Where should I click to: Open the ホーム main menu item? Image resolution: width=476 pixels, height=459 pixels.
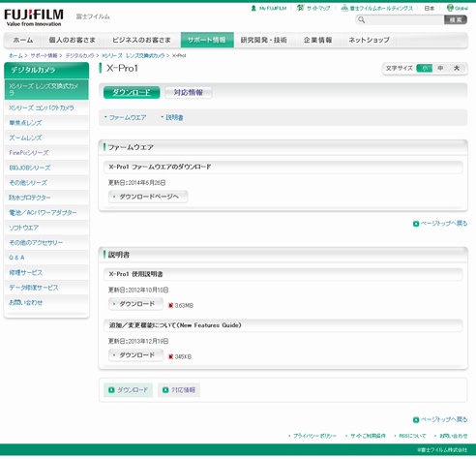[23, 40]
